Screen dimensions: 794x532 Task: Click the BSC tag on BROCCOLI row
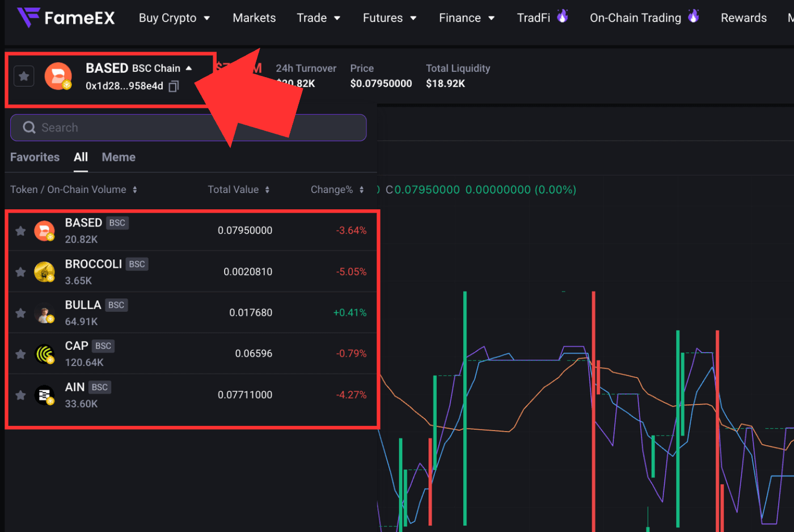(x=137, y=264)
